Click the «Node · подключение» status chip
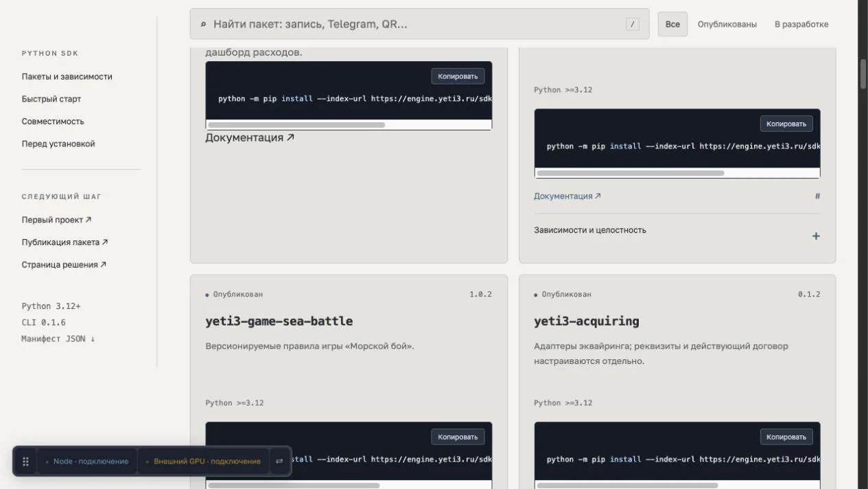The width and height of the screenshot is (868, 489). pyautogui.click(x=87, y=462)
